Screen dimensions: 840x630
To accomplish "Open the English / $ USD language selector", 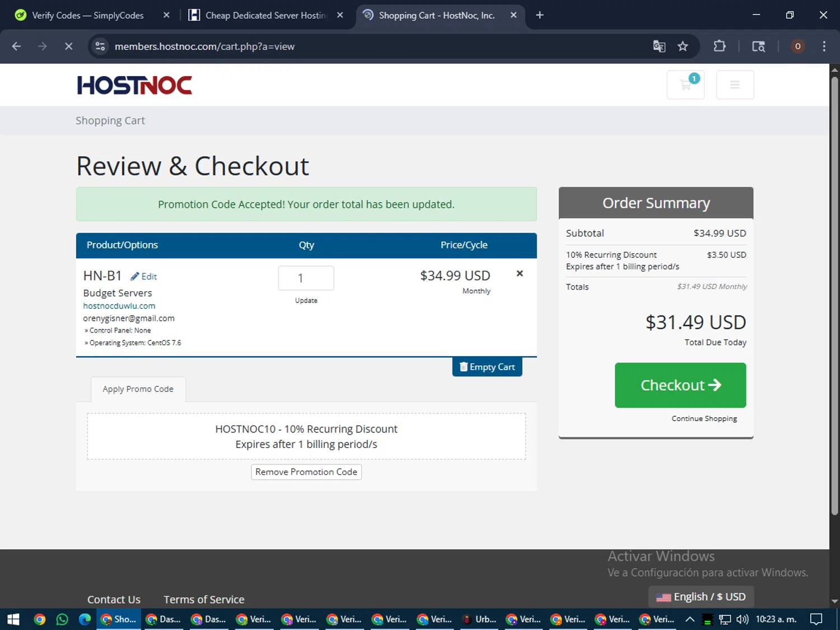I will 701,597.
